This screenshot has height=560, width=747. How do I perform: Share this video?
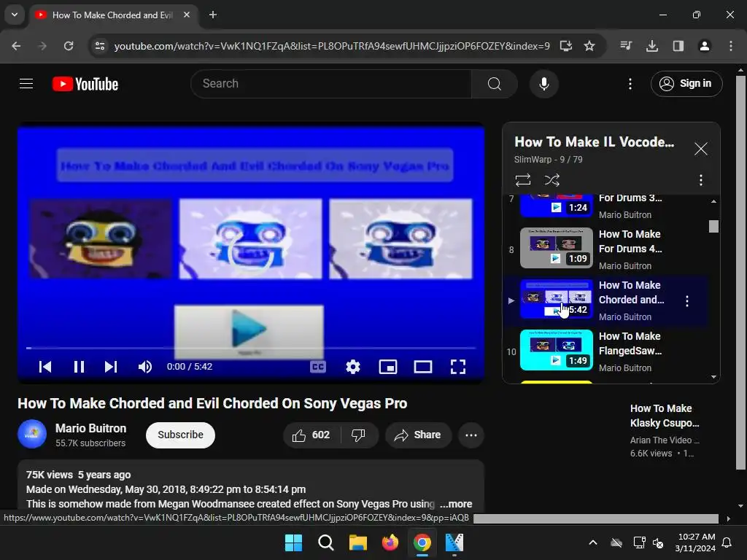[418, 435]
